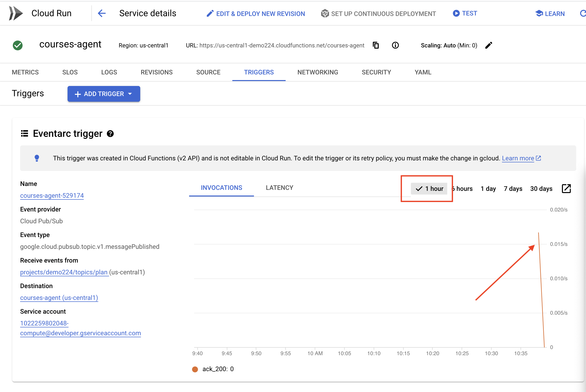586x392 pixels.
Task: Click the info circle icon next to URL
Action: point(395,45)
